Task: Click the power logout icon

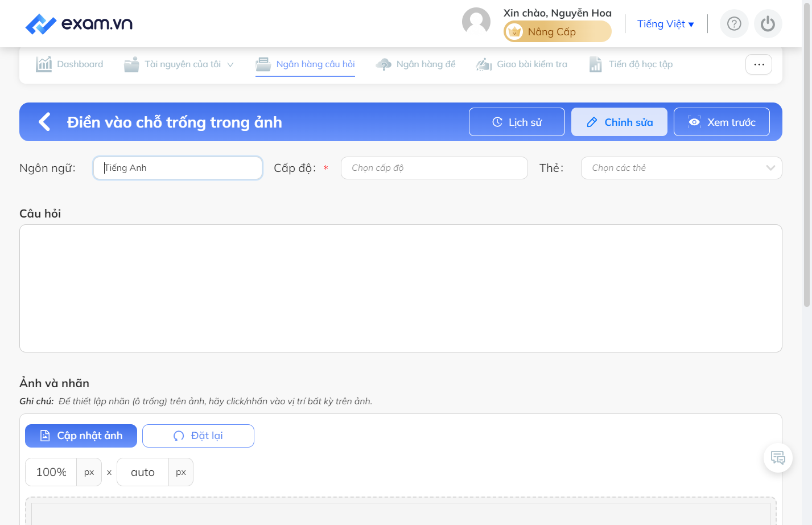Action: (768, 24)
